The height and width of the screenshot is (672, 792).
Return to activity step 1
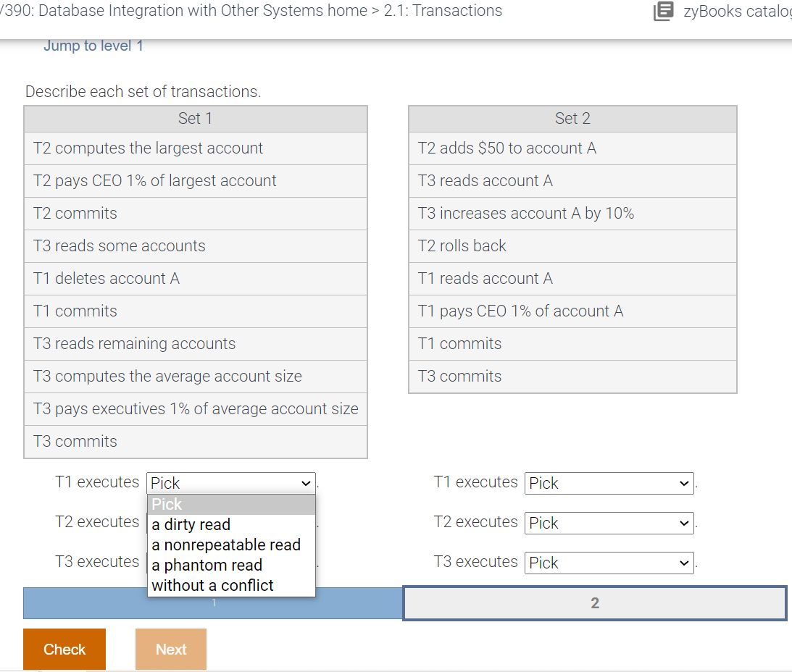point(213,602)
